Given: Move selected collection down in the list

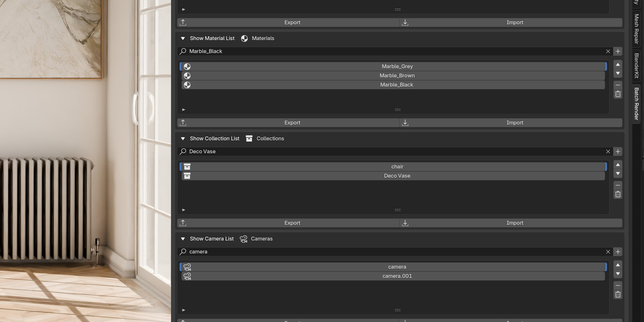Looking at the screenshot, I should coord(618,174).
